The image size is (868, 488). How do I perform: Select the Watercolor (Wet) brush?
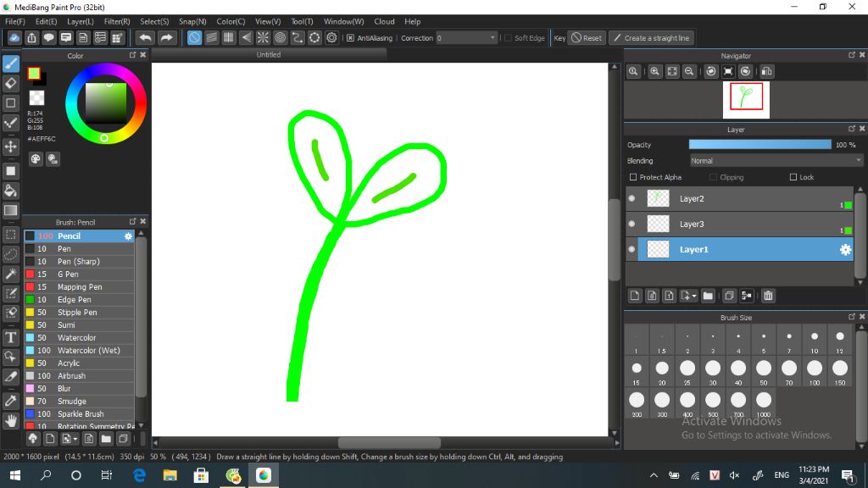pyautogui.click(x=79, y=350)
